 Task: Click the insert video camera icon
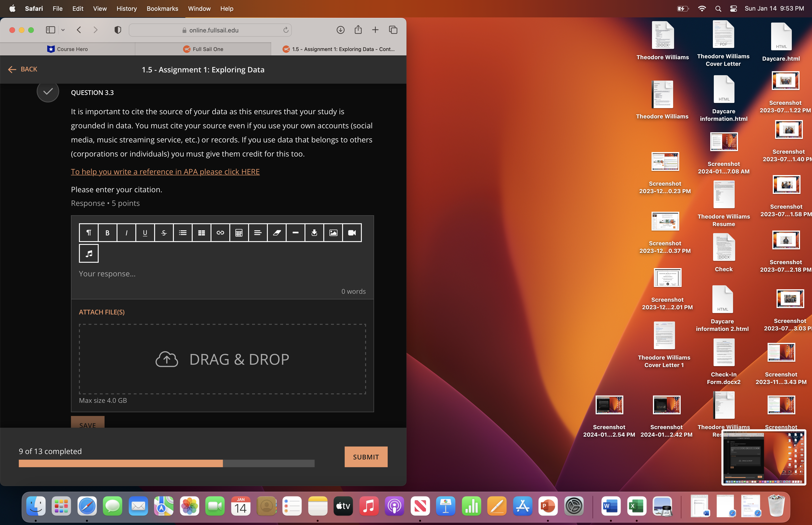point(352,233)
